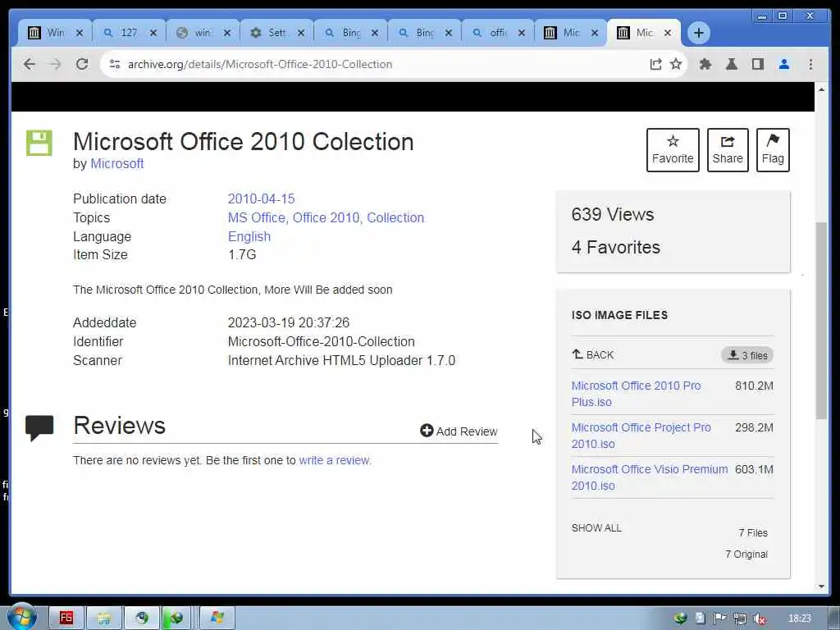Click the '7 Files' link
This screenshot has width=840, height=630.
tap(753, 533)
